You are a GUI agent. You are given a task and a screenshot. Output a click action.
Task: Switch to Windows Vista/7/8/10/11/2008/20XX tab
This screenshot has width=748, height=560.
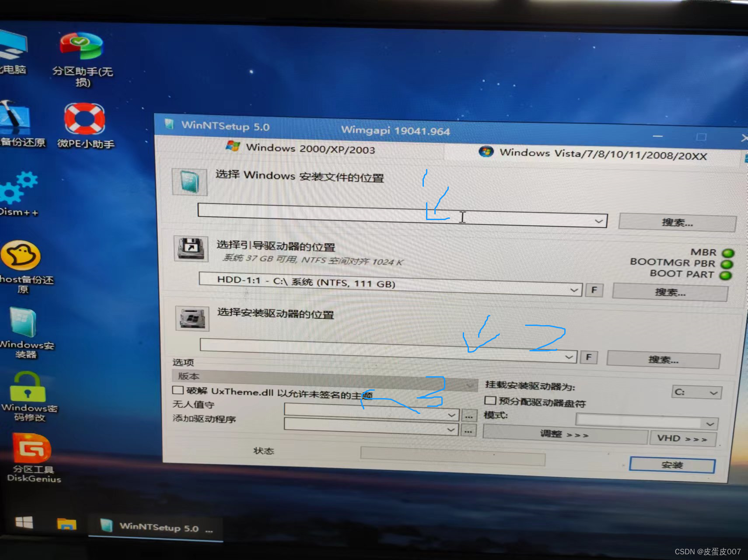pos(593,154)
